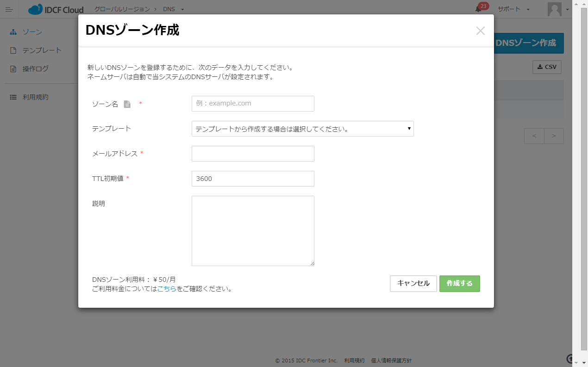The image size is (588, 367).
Task: Click the document icon next to ゾーン名
Action: click(127, 104)
